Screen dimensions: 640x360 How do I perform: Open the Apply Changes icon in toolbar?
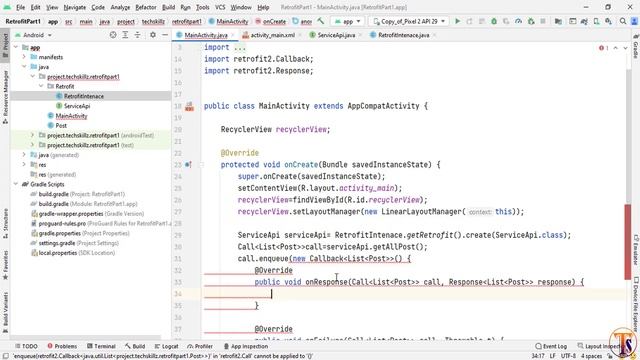point(469,21)
